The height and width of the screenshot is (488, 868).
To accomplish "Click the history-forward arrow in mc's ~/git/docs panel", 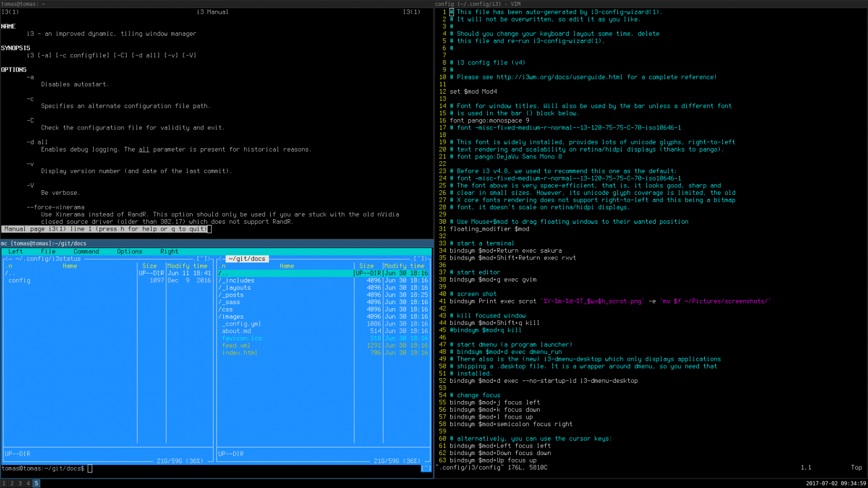I will [426, 259].
